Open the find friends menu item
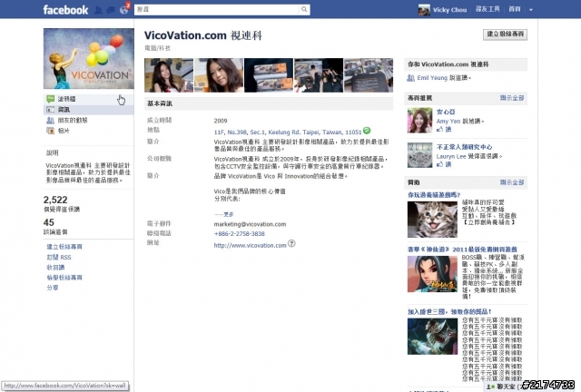This screenshot has width=581, height=392. pos(487,9)
